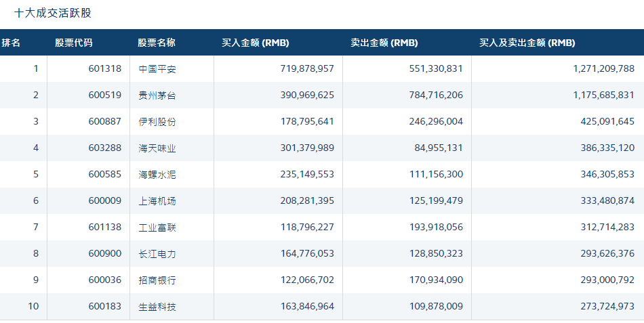This screenshot has width=644, height=323.
Task: Select stock code 603288
Action: 104,148
